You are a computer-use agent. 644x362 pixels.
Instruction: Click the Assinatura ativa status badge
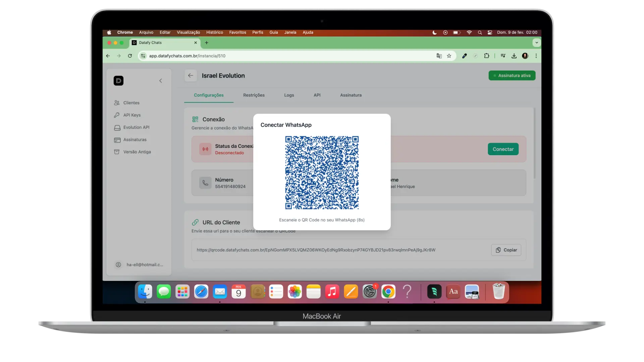(512, 76)
